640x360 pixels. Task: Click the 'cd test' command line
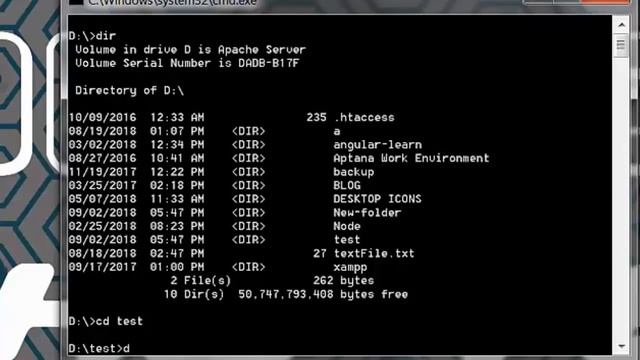[x=106, y=322]
